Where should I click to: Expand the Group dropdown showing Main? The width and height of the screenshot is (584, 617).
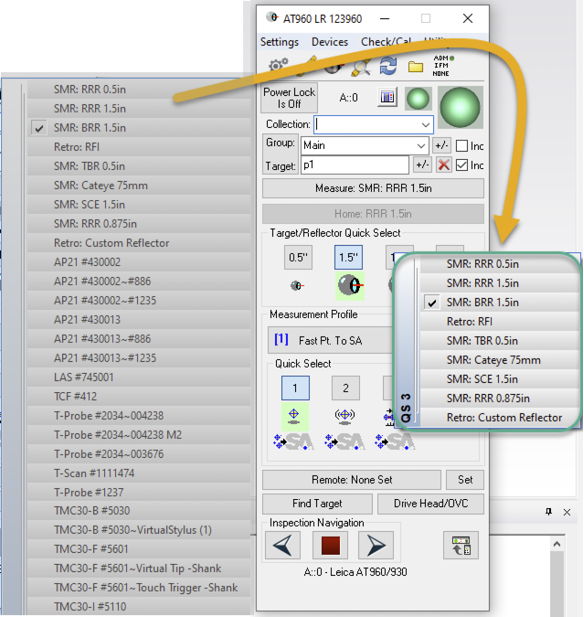pyautogui.click(x=421, y=146)
